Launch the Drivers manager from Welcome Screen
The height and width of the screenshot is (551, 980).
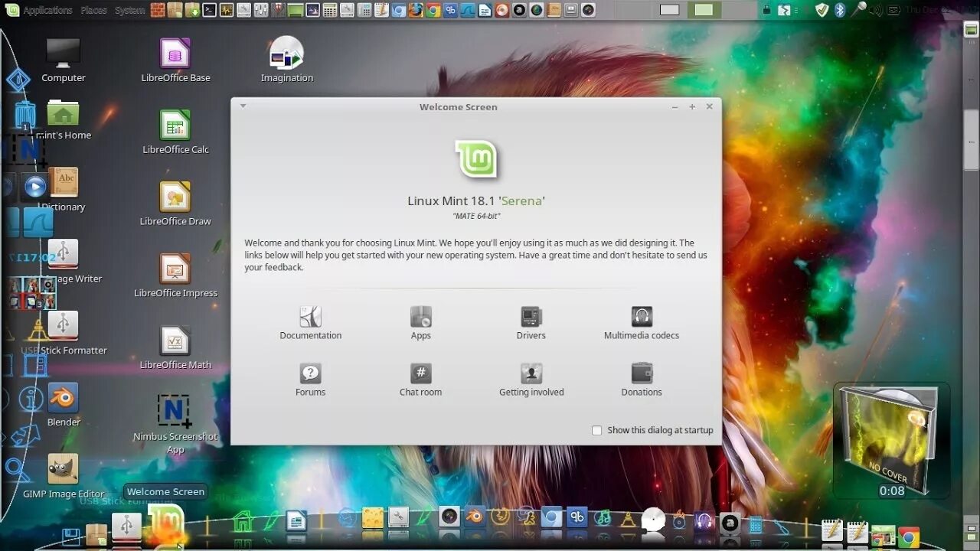tap(531, 323)
